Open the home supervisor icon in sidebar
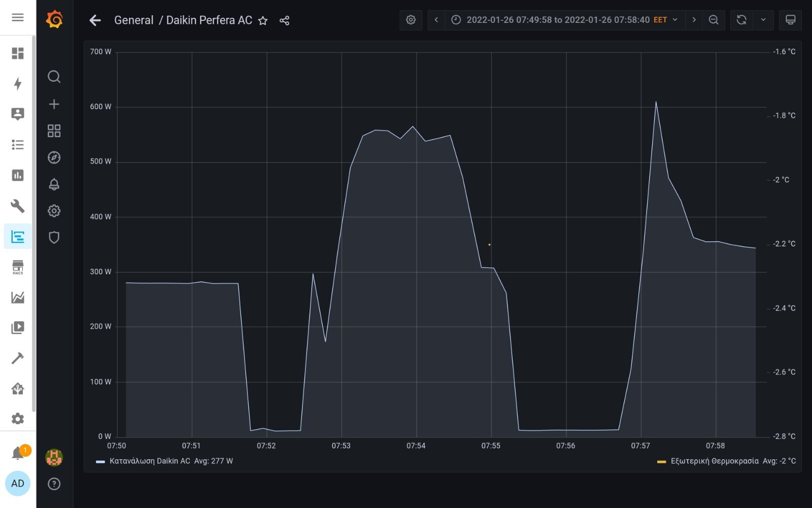The height and width of the screenshot is (508, 812). point(18,389)
